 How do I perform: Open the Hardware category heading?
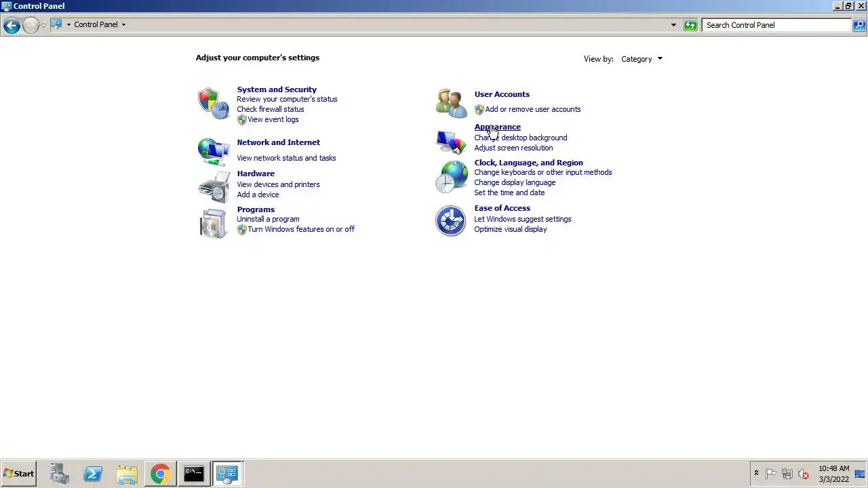(256, 174)
